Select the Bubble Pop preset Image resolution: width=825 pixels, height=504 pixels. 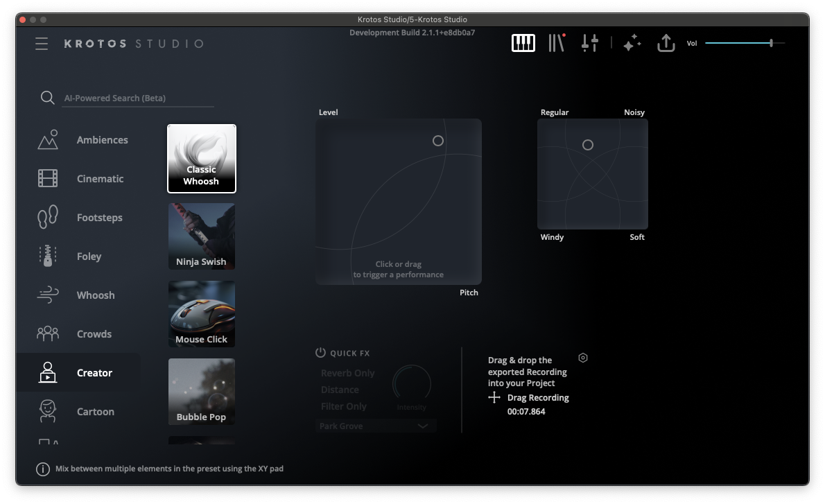pyautogui.click(x=202, y=392)
